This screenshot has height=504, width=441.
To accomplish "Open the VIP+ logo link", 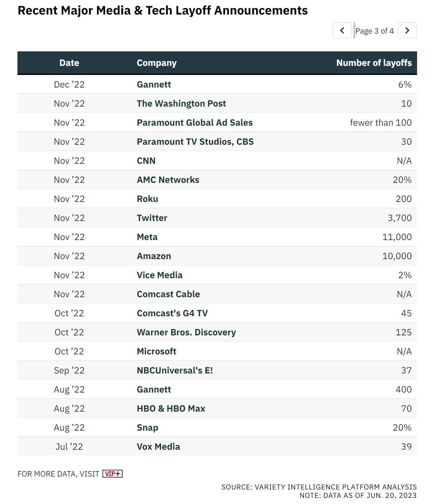I will pyautogui.click(x=113, y=474).
